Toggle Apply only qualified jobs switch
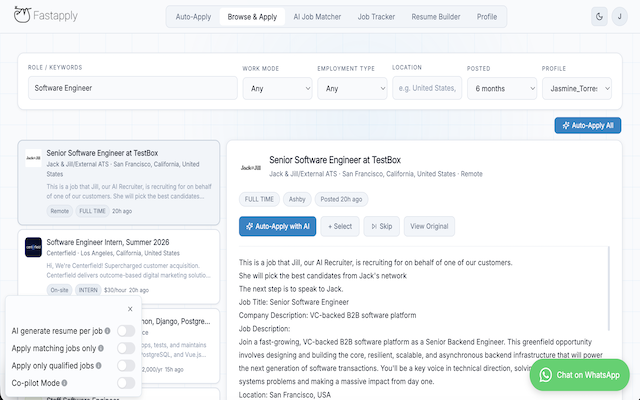The width and height of the screenshot is (640, 400). (126, 366)
